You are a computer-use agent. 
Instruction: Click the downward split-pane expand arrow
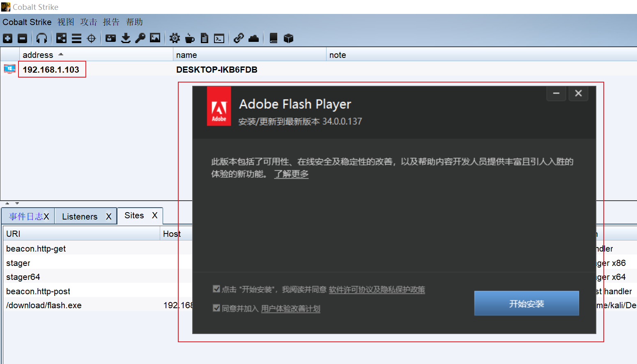[x=17, y=203]
